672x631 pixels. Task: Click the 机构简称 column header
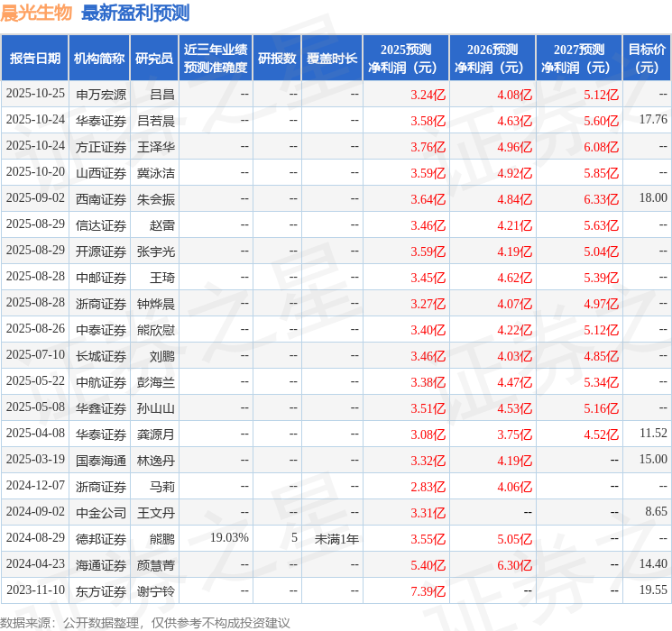tap(99, 59)
